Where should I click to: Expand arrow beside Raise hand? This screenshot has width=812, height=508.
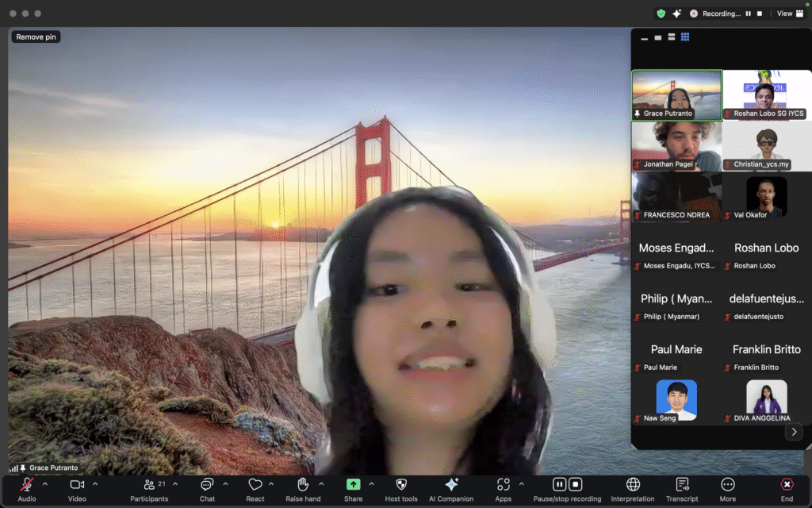coord(321,484)
